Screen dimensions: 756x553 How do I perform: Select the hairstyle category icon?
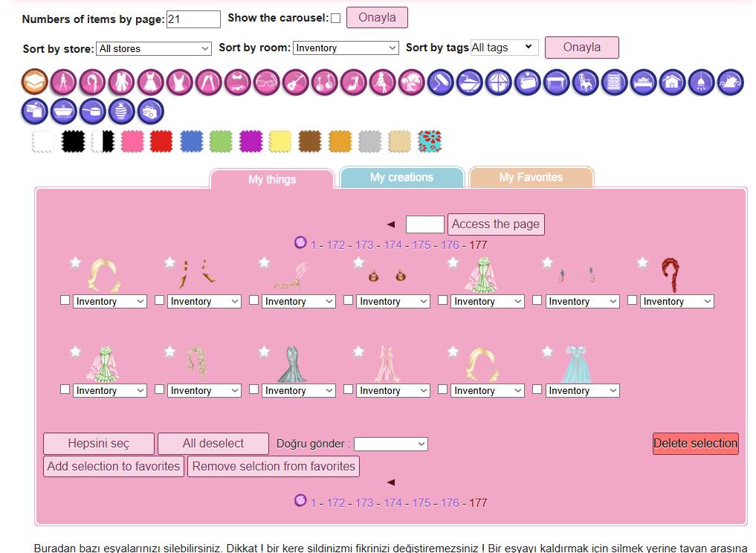93,82
